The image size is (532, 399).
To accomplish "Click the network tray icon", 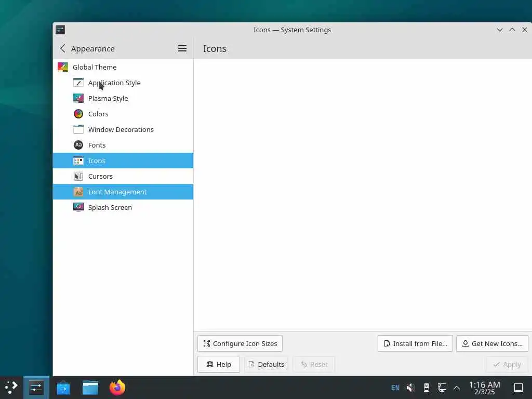I will [x=442, y=388].
